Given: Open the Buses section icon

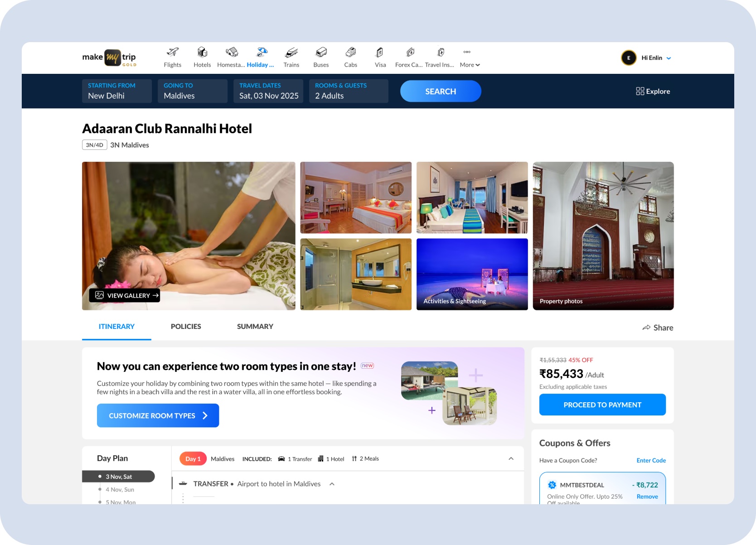Looking at the screenshot, I should [321, 52].
